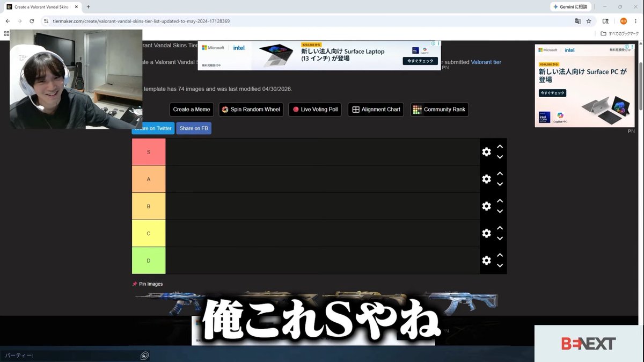Open settings gear for S tier row

pyautogui.click(x=486, y=152)
